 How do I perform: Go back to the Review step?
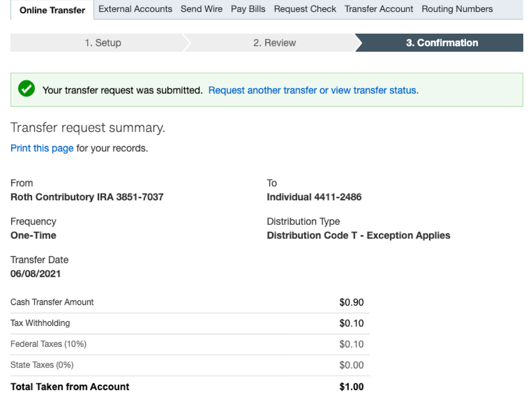point(274,43)
